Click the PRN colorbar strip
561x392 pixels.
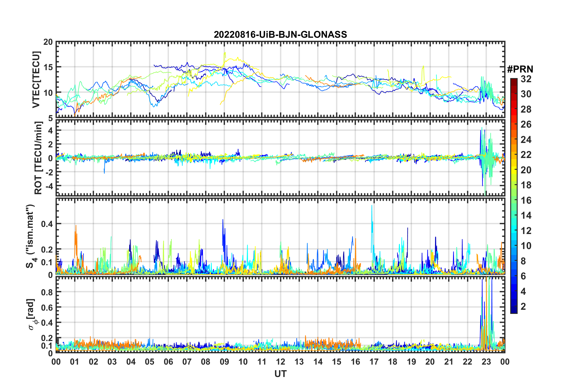(514, 196)
